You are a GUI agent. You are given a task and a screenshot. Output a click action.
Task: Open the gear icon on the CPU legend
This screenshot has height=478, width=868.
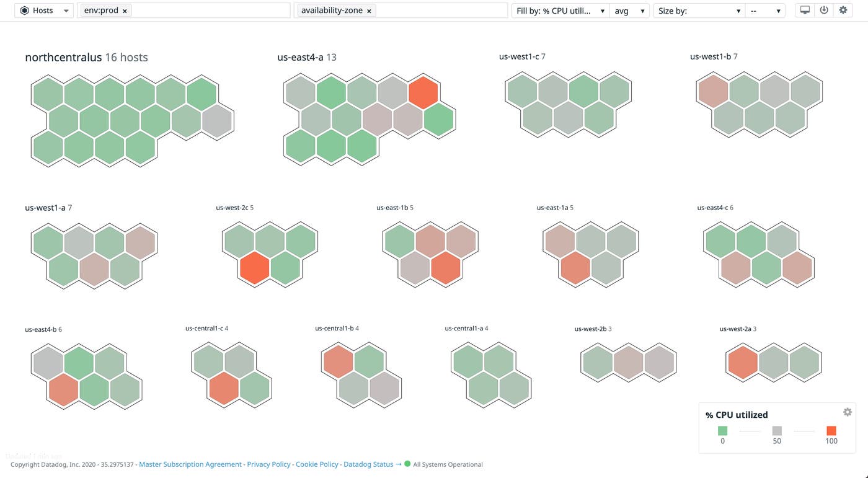[x=848, y=412]
